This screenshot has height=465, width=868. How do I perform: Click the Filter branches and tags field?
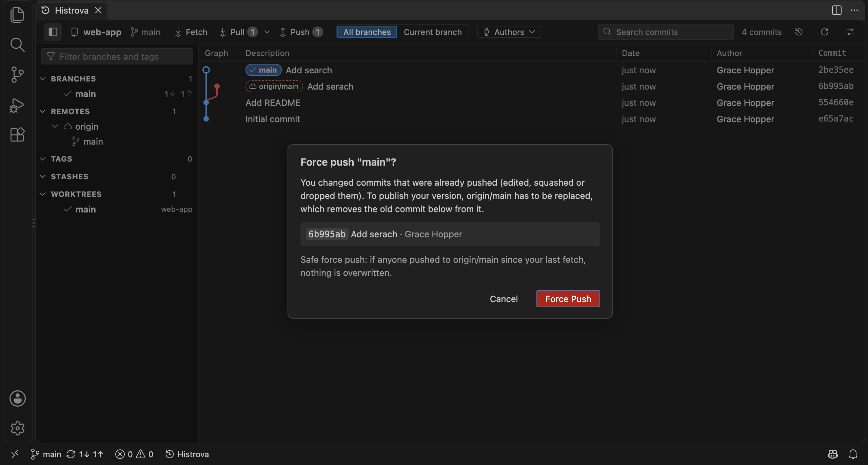[117, 56]
